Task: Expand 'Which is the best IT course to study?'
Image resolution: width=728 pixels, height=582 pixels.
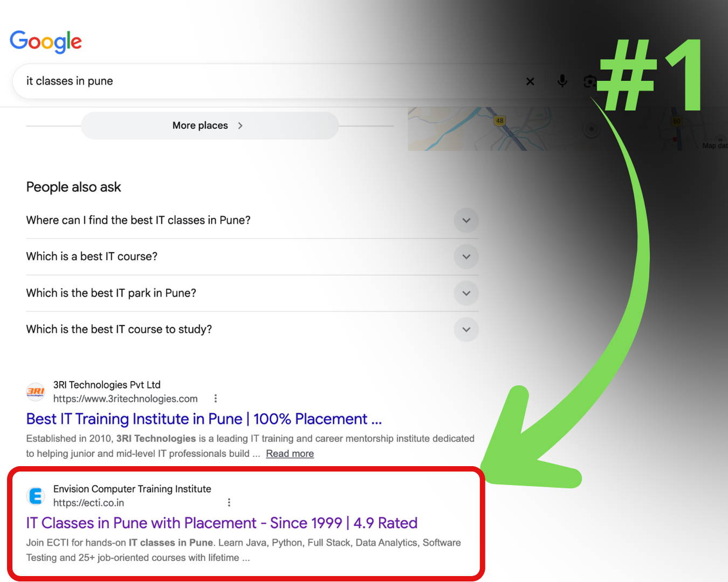Action: pos(252,329)
